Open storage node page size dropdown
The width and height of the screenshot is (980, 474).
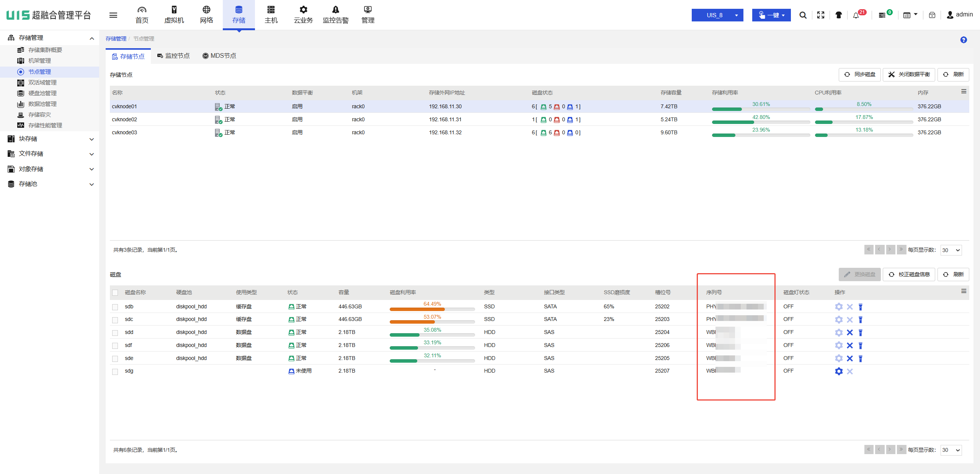pyautogui.click(x=951, y=250)
